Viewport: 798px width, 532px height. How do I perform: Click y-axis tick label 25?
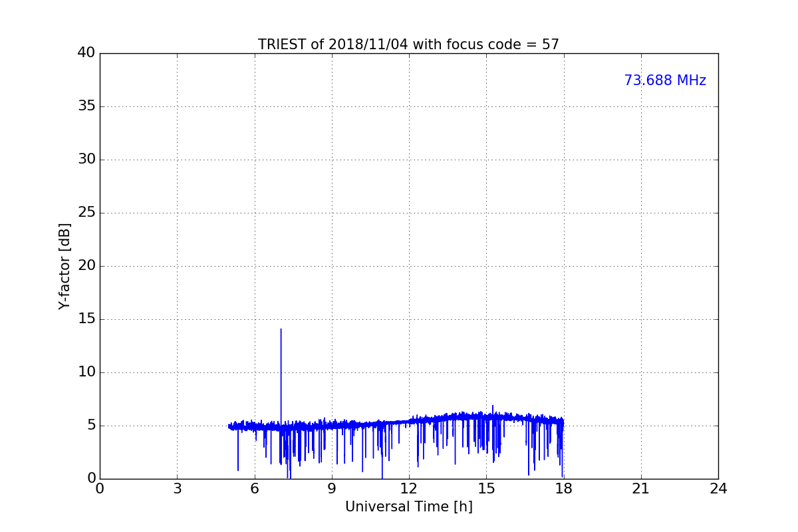pyautogui.click(x=86, y=213)
